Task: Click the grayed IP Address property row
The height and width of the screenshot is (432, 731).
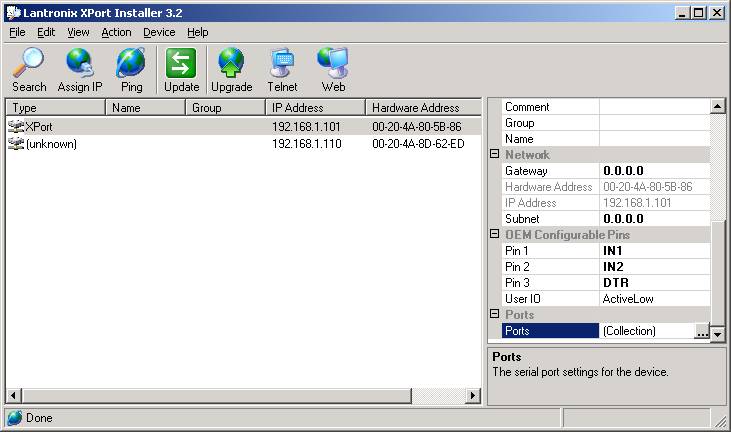Action: point(606,203)
